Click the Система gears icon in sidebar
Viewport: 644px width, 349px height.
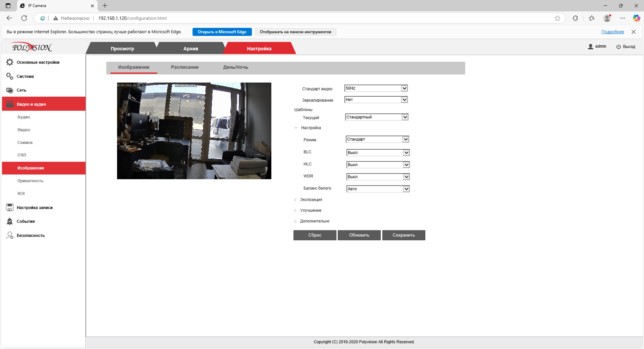[10, 76]
